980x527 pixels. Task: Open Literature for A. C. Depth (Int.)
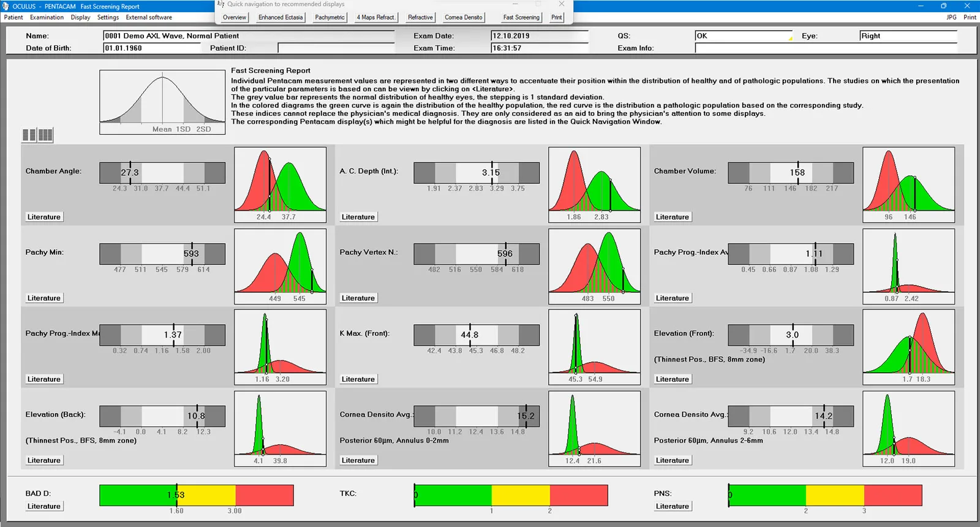[x=358, y=217]
